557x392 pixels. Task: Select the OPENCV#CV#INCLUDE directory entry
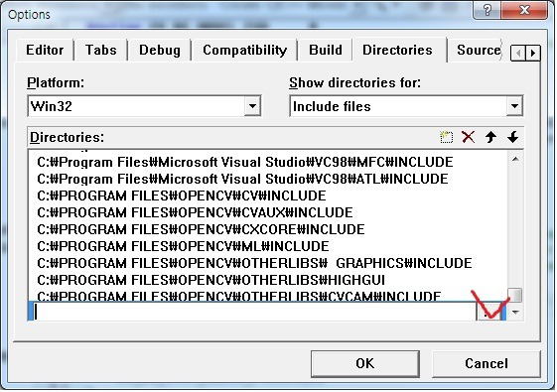(182, 196)
